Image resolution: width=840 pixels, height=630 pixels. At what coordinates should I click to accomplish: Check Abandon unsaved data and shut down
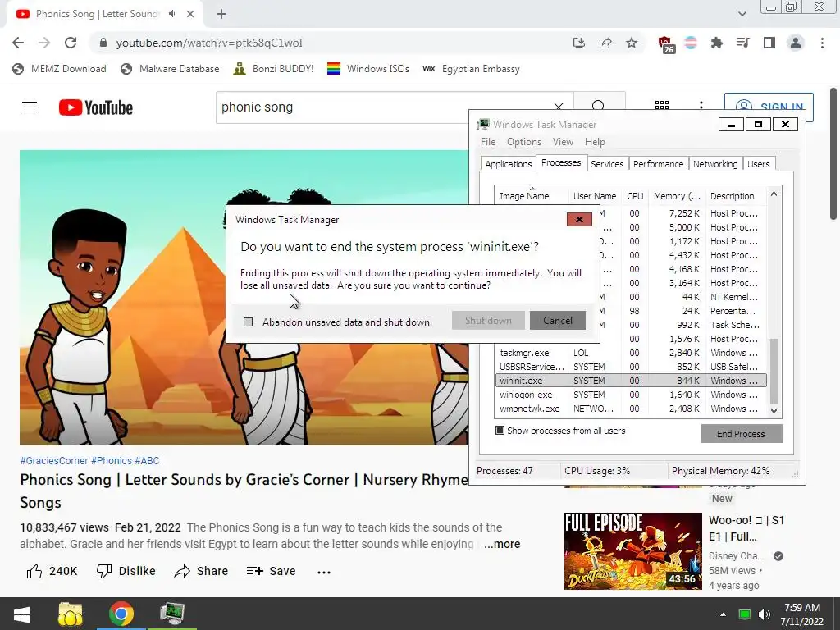click(x=248, y=322)
